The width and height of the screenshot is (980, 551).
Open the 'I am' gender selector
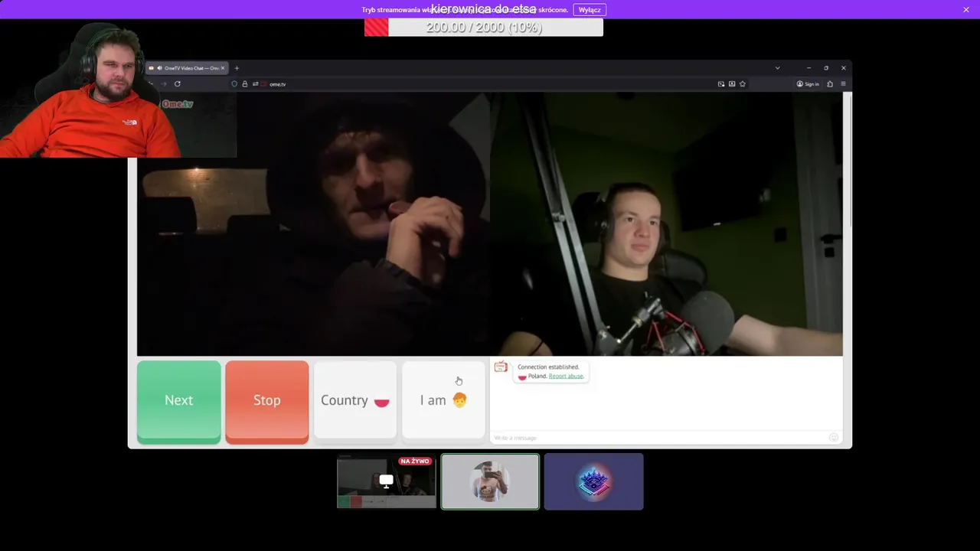tap(443, 400)
